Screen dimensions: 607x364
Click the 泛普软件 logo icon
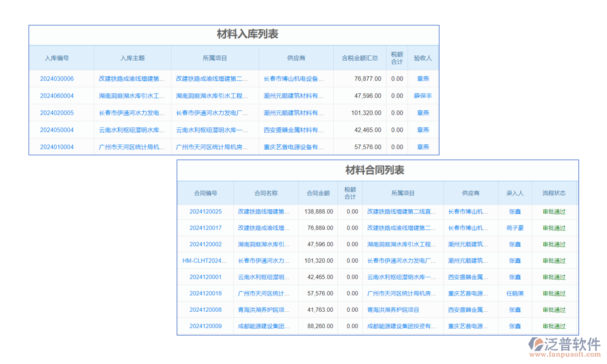(x=535, y=345)
